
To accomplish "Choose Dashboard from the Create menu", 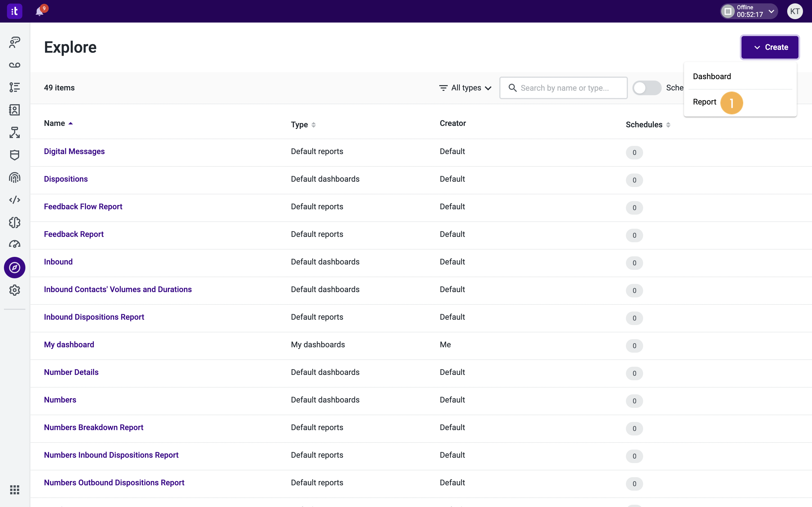I will coord(712,76).
